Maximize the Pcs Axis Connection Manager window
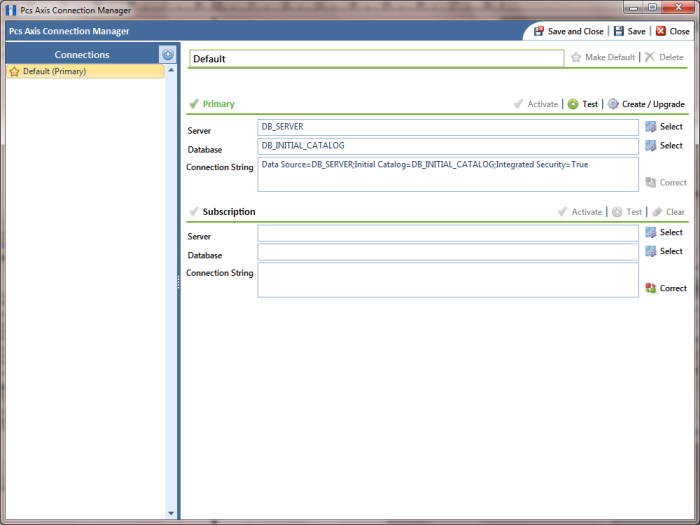The image size is (700, 525). [x=652, y=7]
